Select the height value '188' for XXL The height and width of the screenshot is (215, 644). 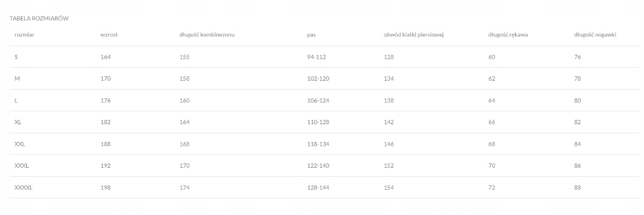pos(105,144)
